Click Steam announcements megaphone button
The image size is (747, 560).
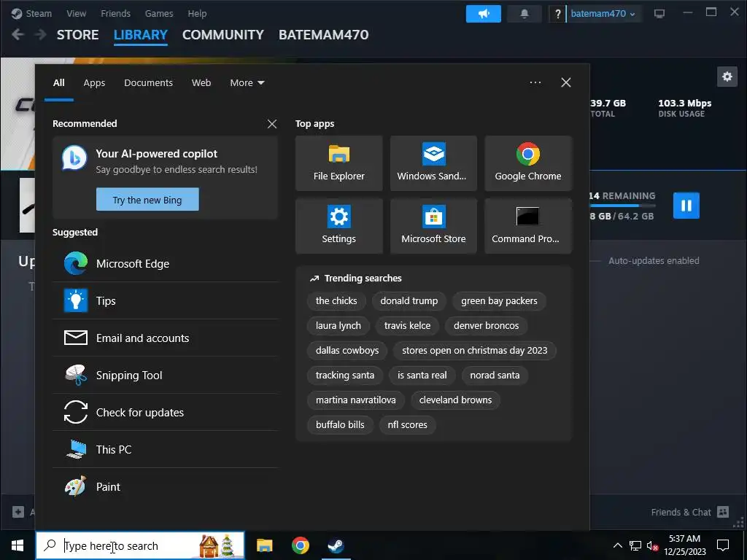[x=483, y=14]
